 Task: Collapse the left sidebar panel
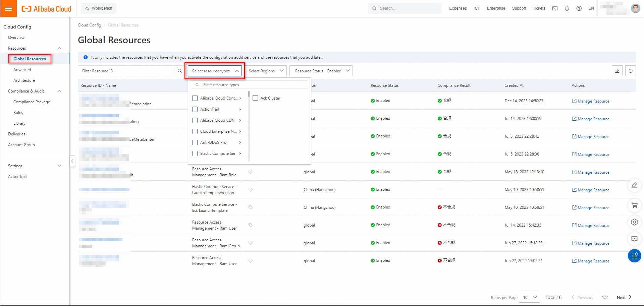click(x=72, y=161)
